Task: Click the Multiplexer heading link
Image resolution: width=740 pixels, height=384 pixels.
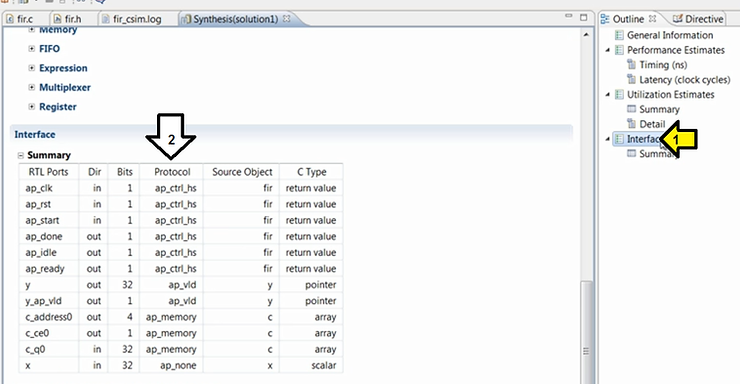Action: click(x=65, y=87)
